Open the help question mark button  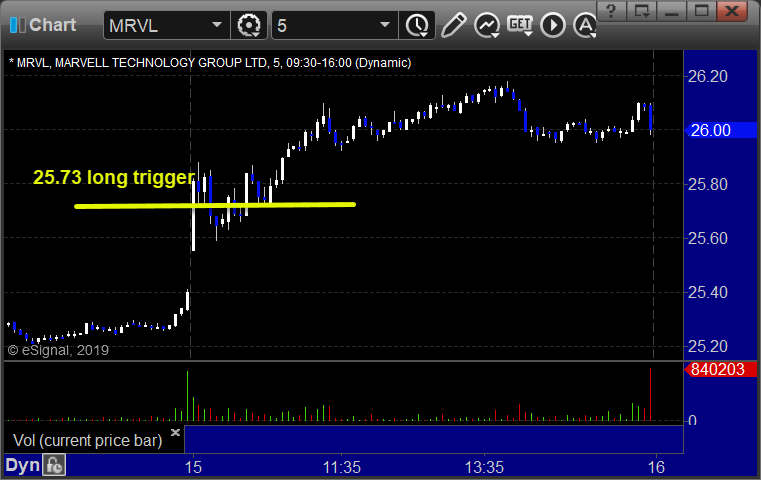[x=611, y=11]
